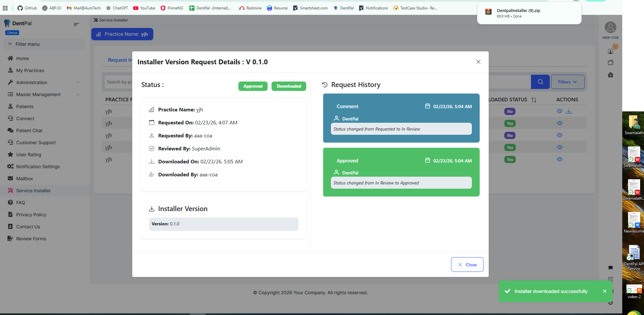The height and width of the screenshot is (315, 644).
Task: Dismiss the success toast notification
Action: pos(604,291)
